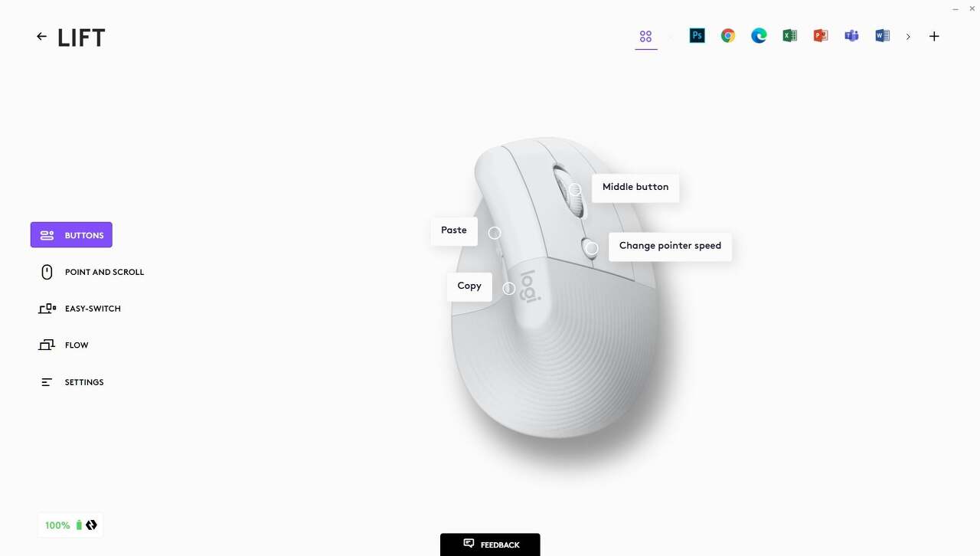The image size is (980, 556).
Task: Open the Feedback button at bottom
Action: click(x=490, y=545)
